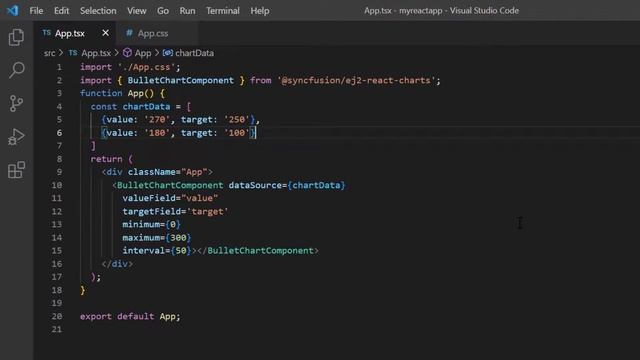This screenshot has width=640, height=360.
Task: Open the Search view in the activity bar
Action: click(16, 70)
